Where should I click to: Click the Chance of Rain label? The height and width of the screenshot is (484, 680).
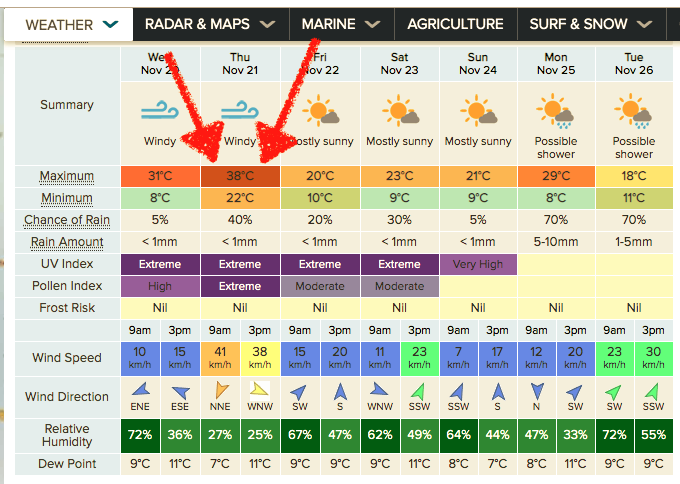point(66,220)
